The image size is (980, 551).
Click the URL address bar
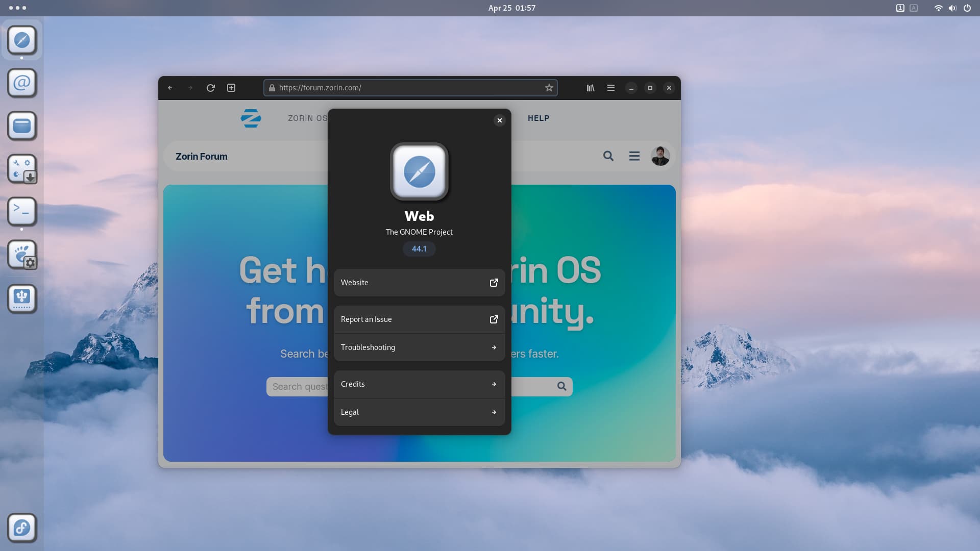(x=410, y=88)
